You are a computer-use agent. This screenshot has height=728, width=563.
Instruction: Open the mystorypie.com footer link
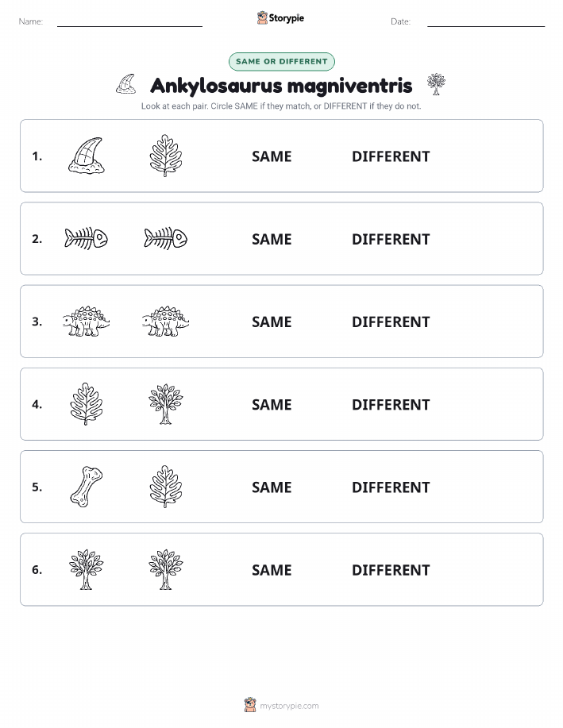(289, 706)
